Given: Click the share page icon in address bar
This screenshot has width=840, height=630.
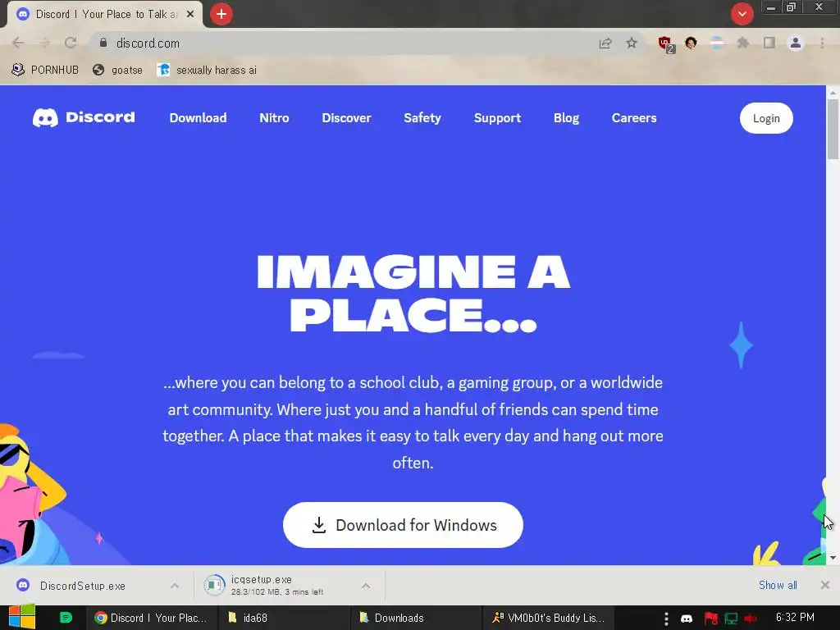Looking at the screenshot, I should click(x=605, y=43).
